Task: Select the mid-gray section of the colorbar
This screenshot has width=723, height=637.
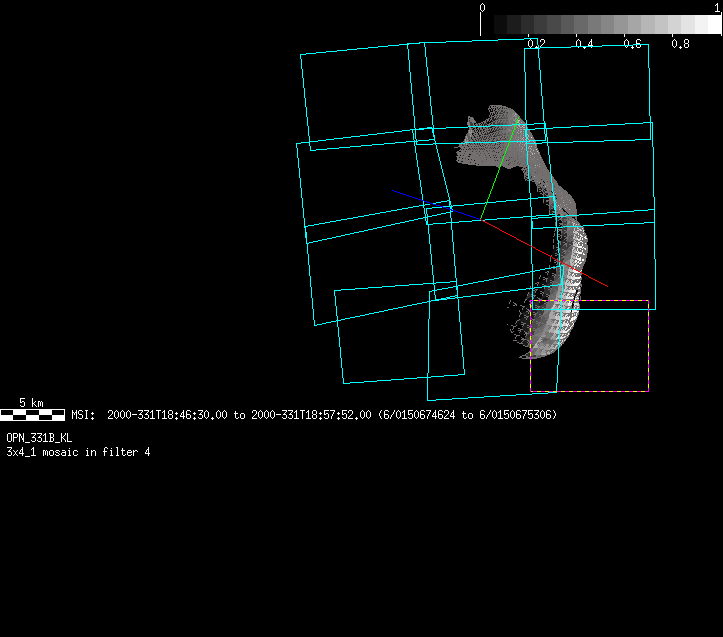Action: (600, 25)
